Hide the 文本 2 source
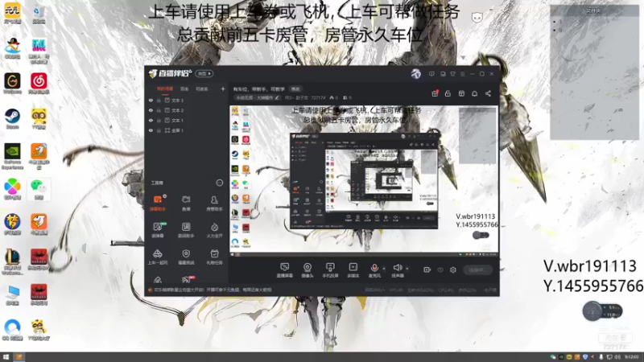 [151, 110]
